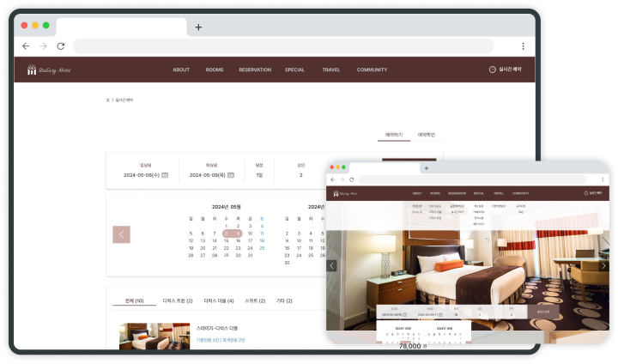
Task: Select the 디럭스 트윈 (2) room filter tab
Action: click(x=178, y=301)
